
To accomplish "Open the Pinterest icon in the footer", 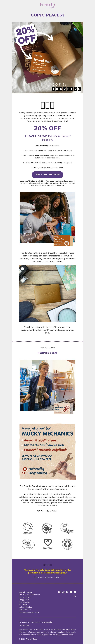I will pyautogui.click(x=67, y=592).
